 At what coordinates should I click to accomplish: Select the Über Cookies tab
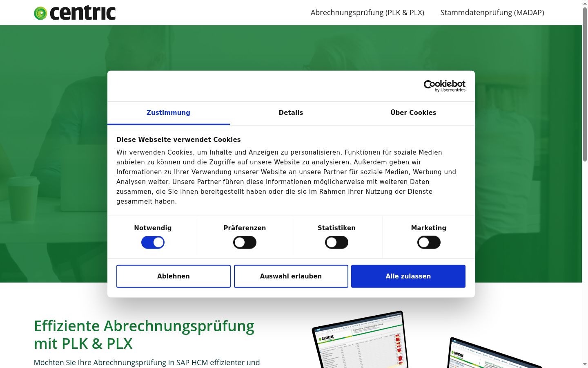(413, 113)
